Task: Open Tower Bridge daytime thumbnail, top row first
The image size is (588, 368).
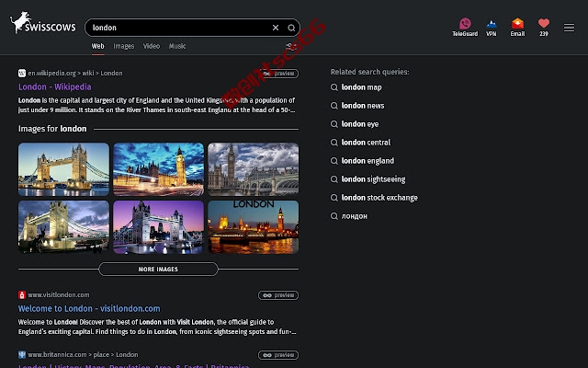Action: 63,169
